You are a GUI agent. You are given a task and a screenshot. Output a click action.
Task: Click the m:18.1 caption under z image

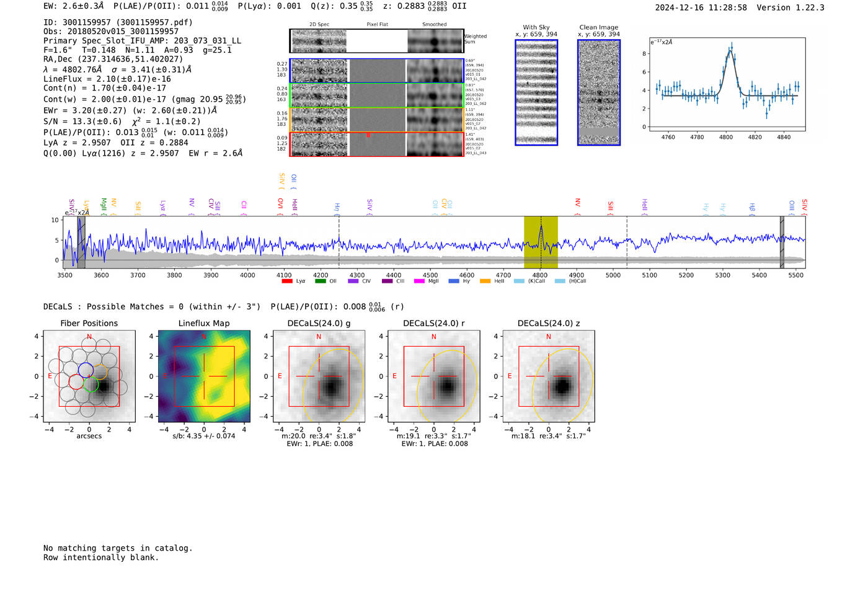(x=549, y=436)
